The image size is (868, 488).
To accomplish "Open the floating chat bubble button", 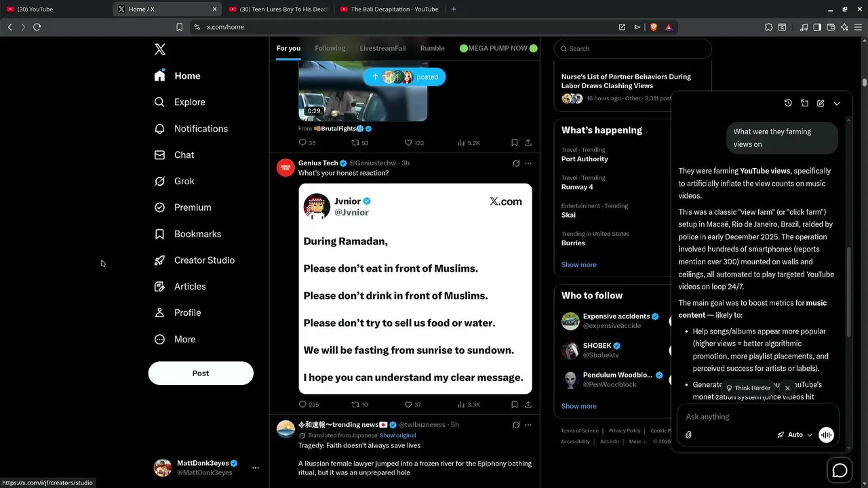I will (x=840, y=470).
